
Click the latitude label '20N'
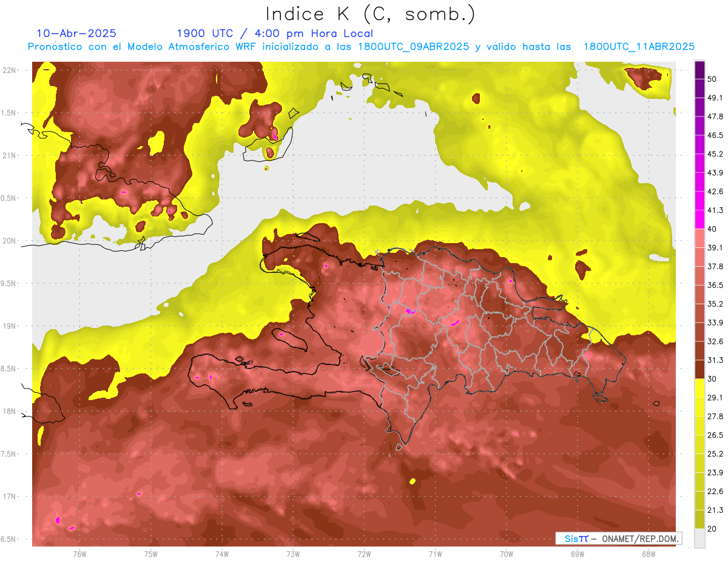click(8, 241)
